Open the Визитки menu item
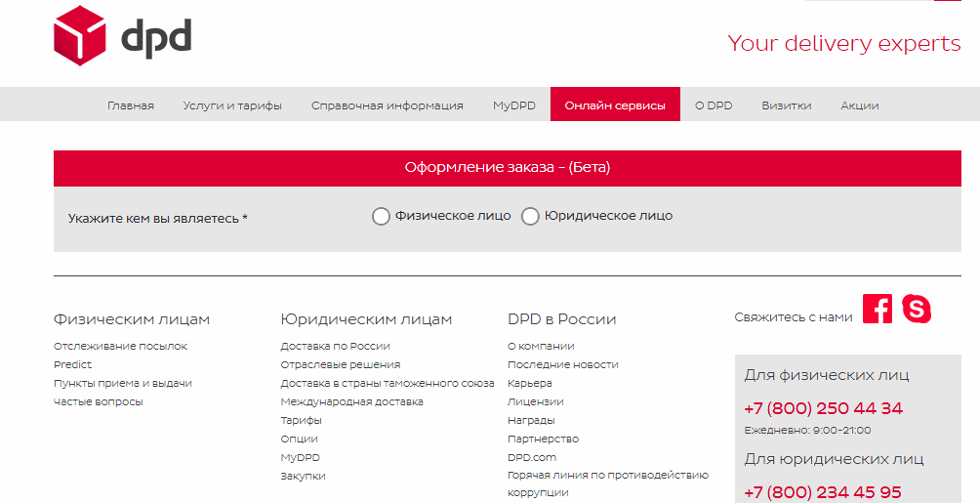 787,105
